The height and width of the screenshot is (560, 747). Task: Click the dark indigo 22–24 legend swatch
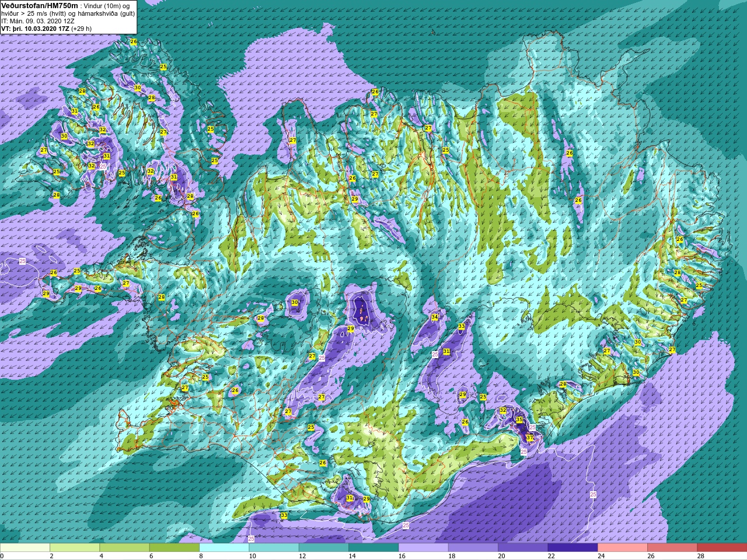point(573,548)
